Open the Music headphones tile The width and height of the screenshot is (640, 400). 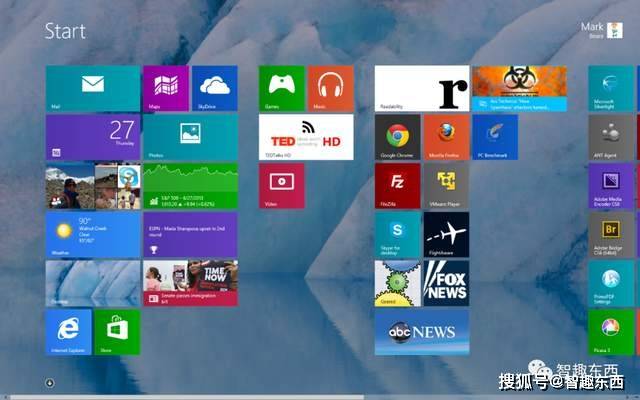click(x=331, y=88)
